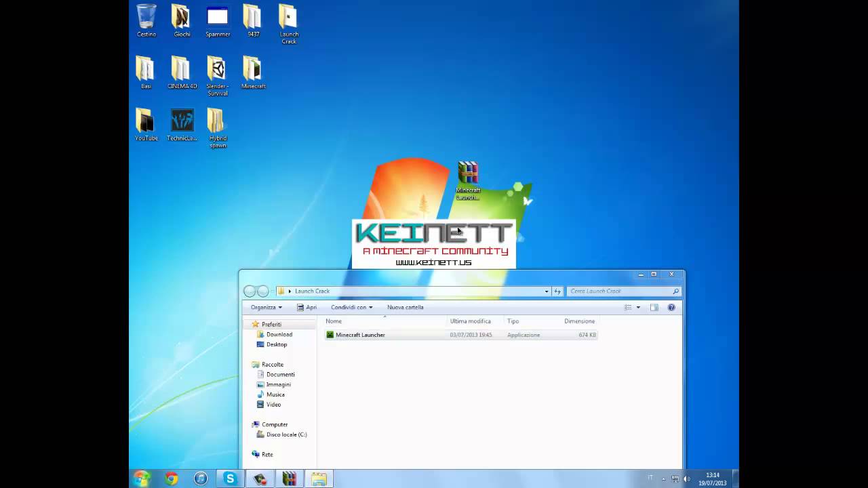
Task: Open the Windows Start menu orb
Action: pos(142,479)
